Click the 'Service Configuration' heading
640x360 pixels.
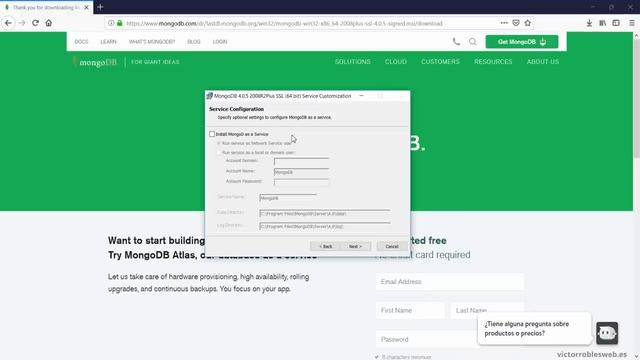[236, 109]
